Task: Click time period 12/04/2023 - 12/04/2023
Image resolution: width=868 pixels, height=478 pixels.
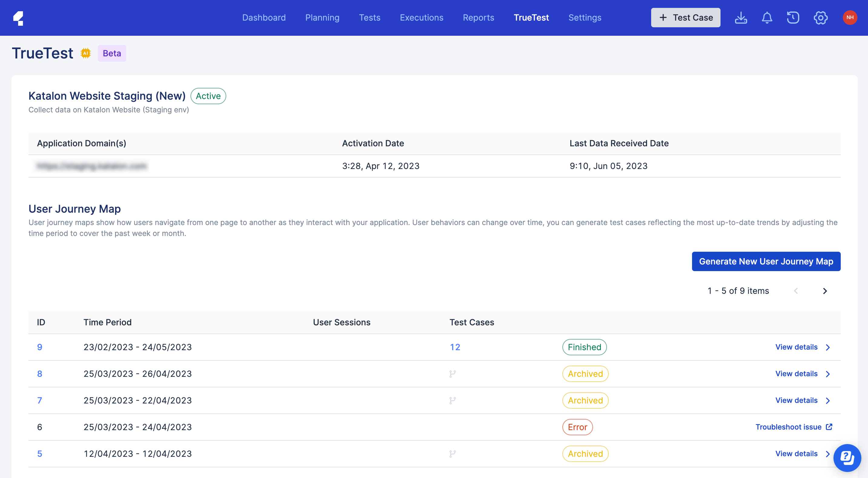Action: click(x=137, y=454)
